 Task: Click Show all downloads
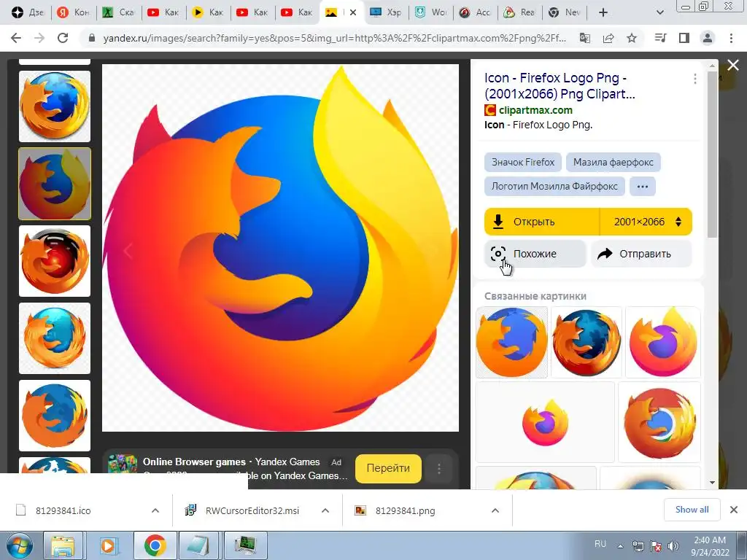tap(692, 510)
